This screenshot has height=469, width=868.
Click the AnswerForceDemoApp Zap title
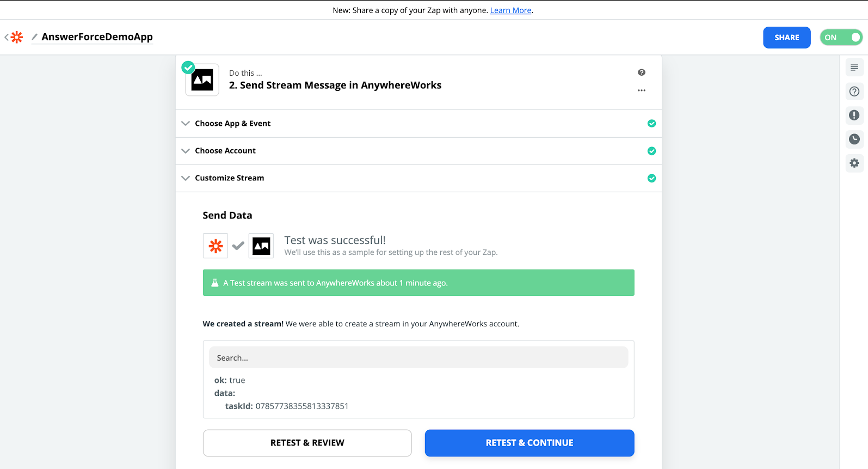click(97, 37)
